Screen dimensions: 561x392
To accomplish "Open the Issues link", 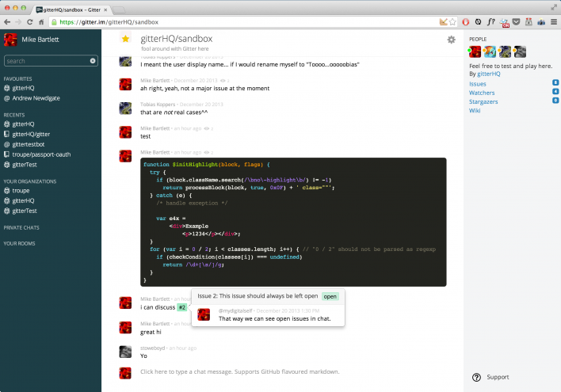I will coord(478,84).
